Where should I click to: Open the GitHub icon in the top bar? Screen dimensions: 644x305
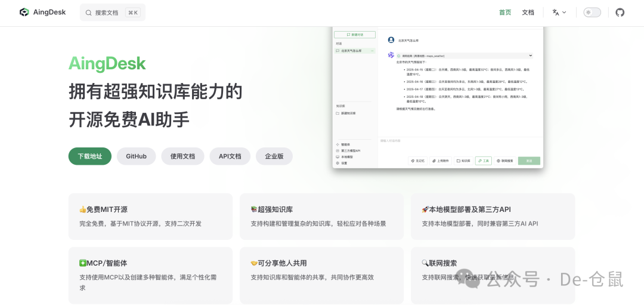[620, 13]
